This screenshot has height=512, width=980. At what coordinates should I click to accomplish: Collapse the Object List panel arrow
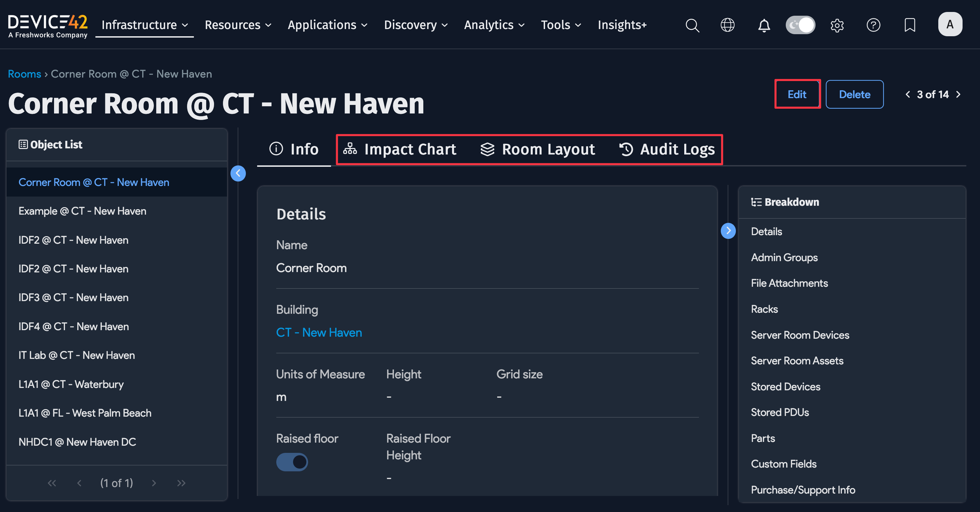(238, 173)
